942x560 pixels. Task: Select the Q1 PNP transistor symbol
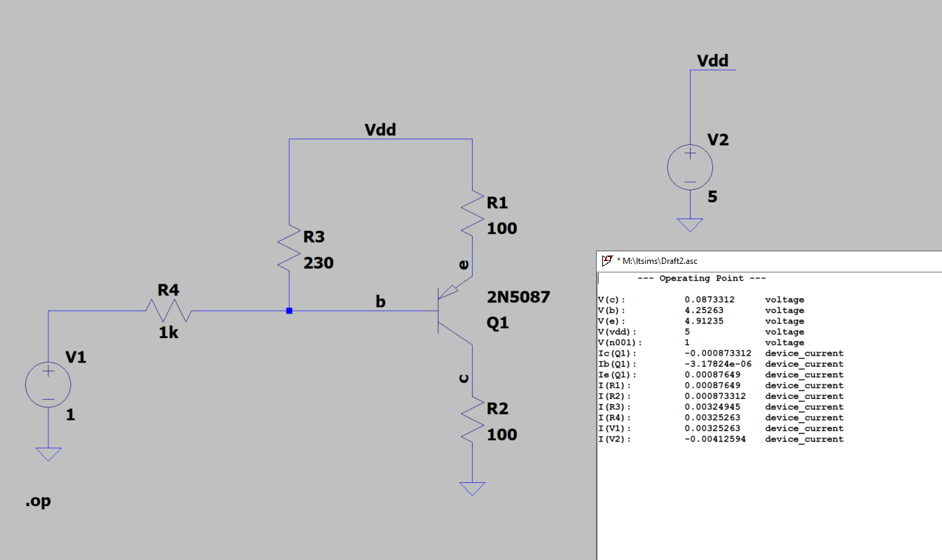[455, 311]
